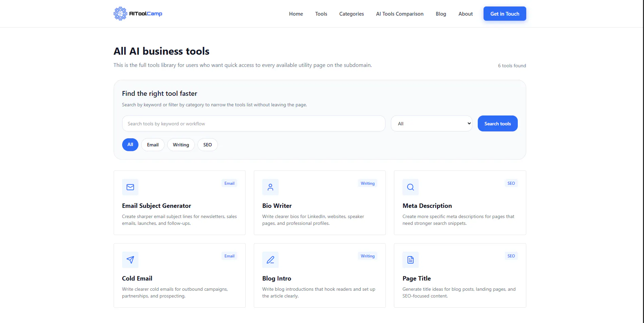The width and height of the screenshot is (644, 323).
Task: Open the Cold Email tool title
Action: pyautogui.click(x=137, y=279)
